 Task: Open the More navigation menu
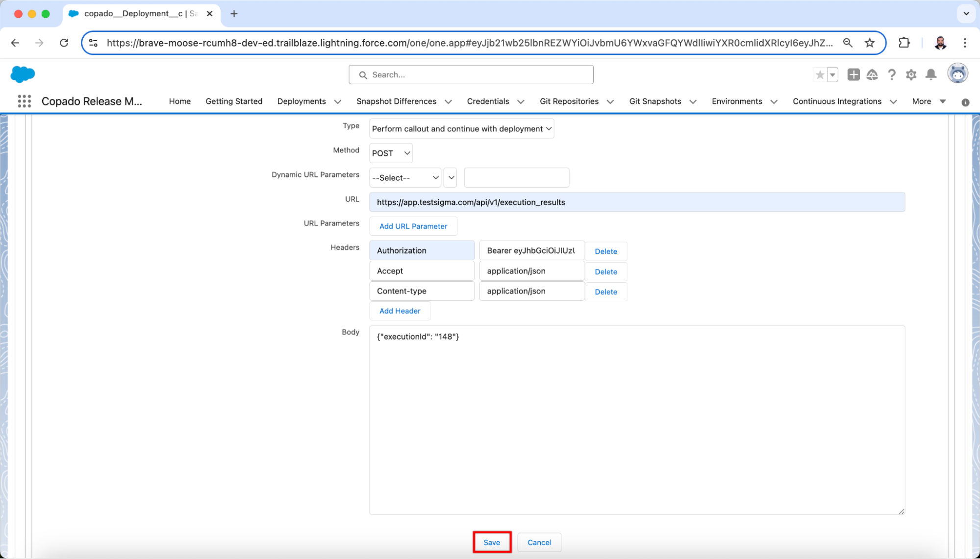[929, 101]
